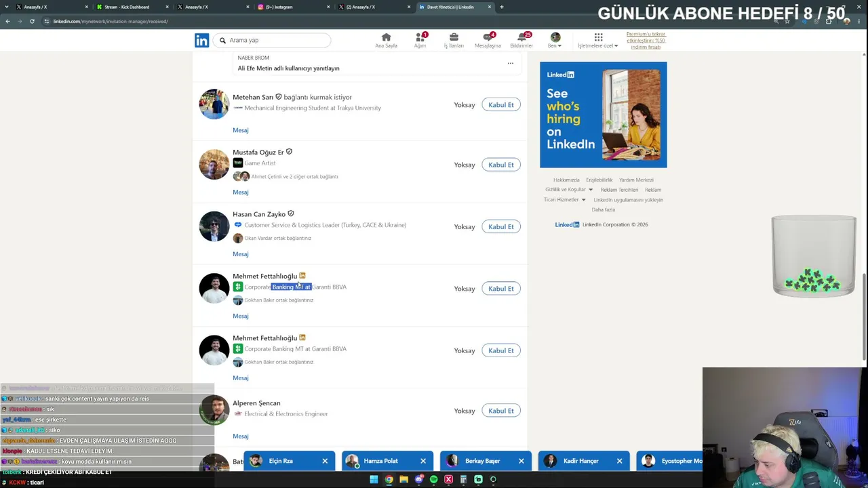Open Yardım Merkezi footer link
Viewport: 868px width, 488px height.
[636, 180]
